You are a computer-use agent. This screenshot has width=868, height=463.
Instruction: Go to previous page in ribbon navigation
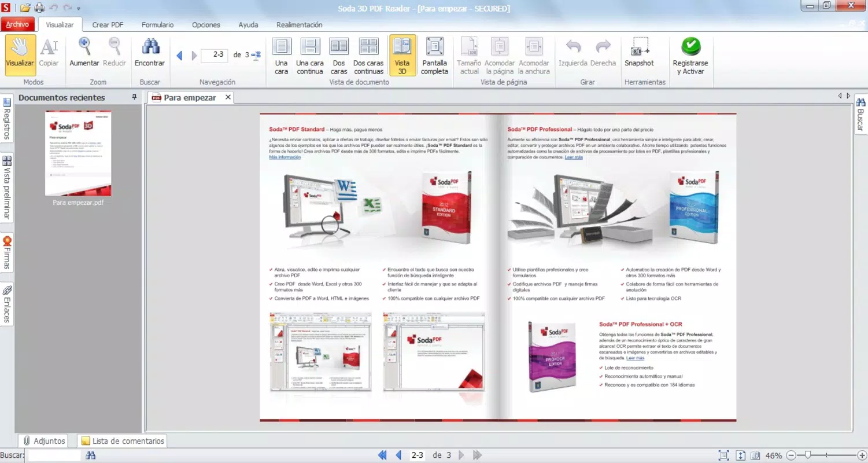(179, 56)
